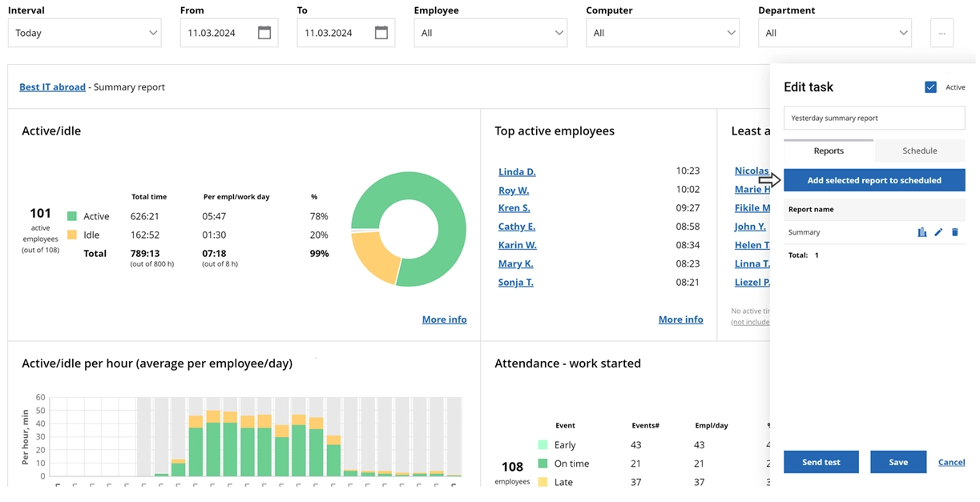Open Linda D. employee details
The height and width of the screenshot is (502, 980).
click(517, 171)
